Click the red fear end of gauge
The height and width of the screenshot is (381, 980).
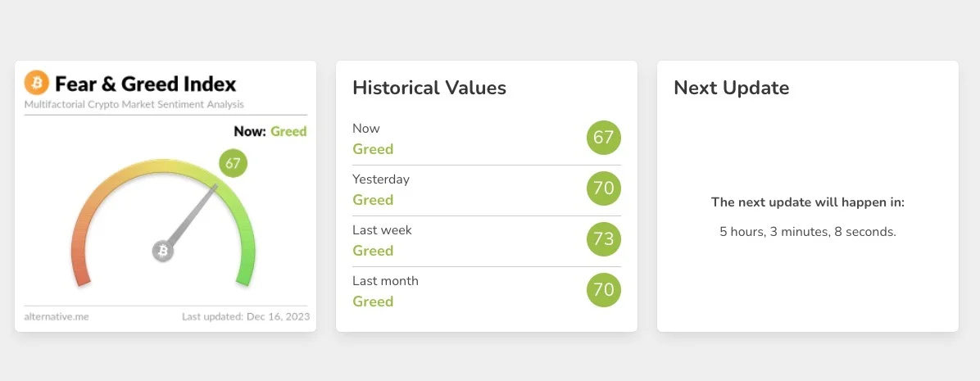[80, 270]
